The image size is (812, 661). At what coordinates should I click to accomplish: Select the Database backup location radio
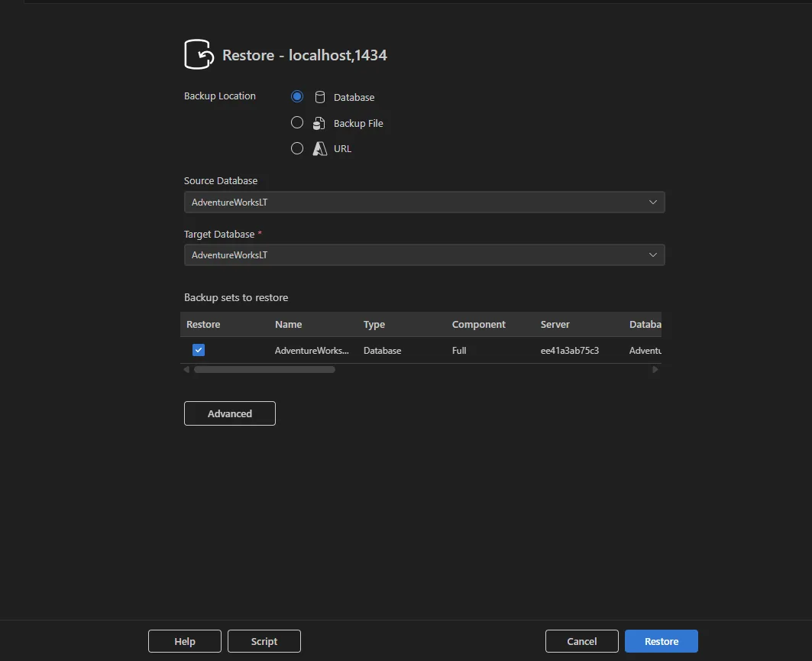[297, 97]
